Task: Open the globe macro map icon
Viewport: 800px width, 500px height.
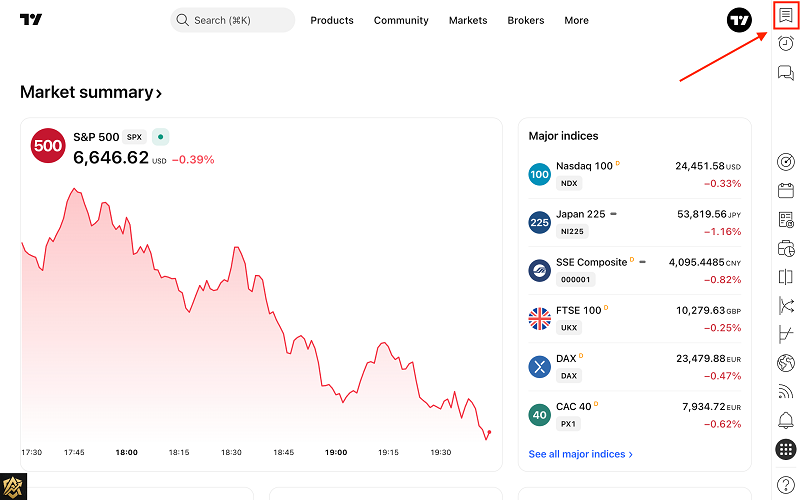Action: click(786, 363)
